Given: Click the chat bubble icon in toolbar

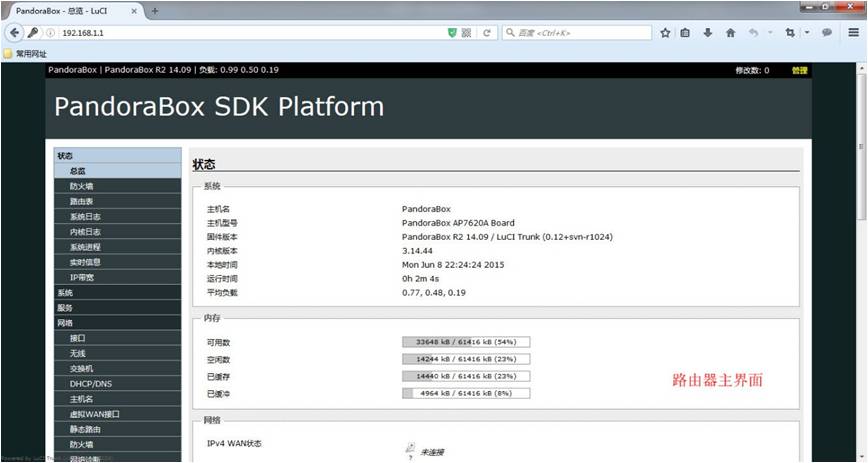Looking at the screenshot, I should [827, 33].
